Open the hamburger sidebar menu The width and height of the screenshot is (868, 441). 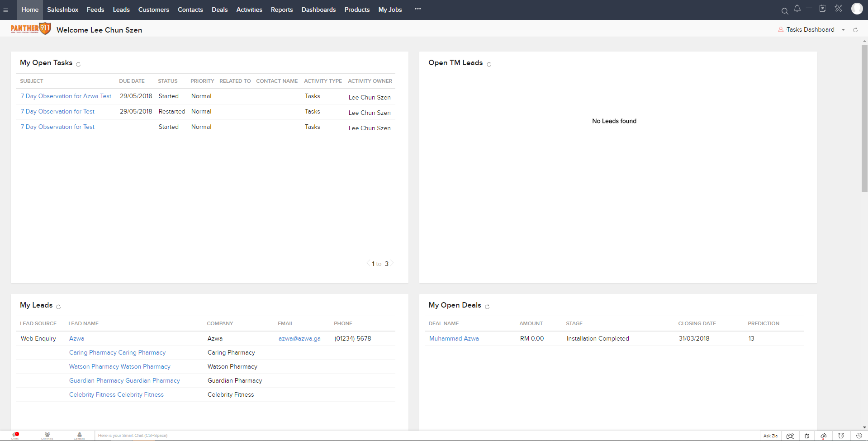(x=6, y=10)
